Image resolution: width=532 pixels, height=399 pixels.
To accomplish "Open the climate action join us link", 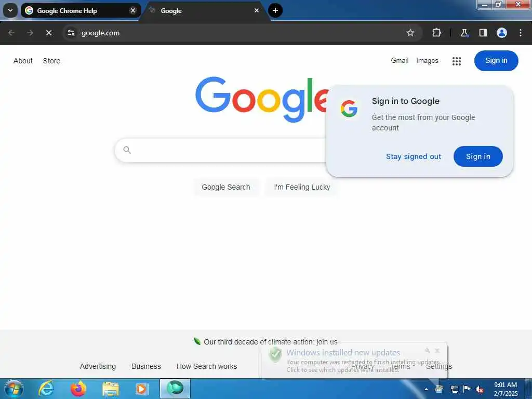I will click(270, 342).
